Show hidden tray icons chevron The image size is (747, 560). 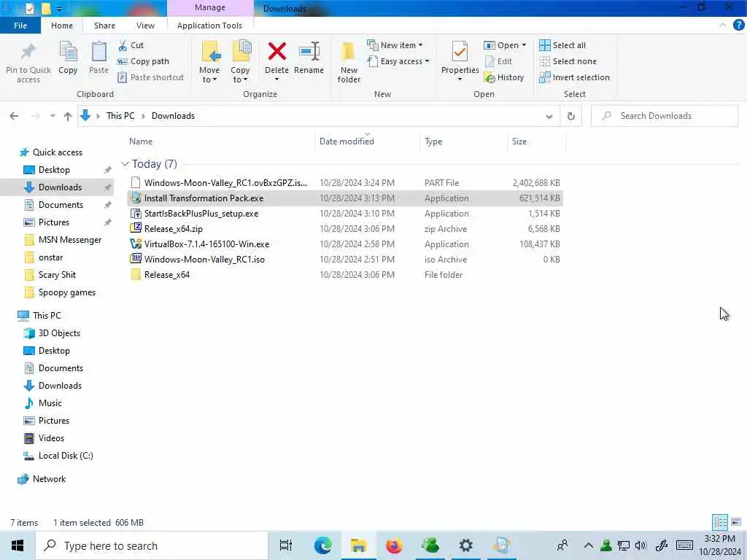coord(589,545)
